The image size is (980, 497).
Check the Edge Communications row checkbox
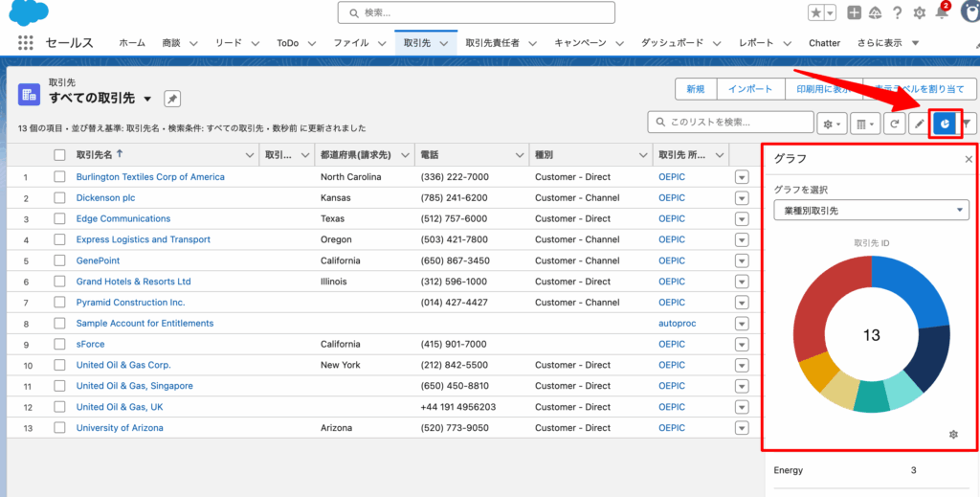click(59, 218)
